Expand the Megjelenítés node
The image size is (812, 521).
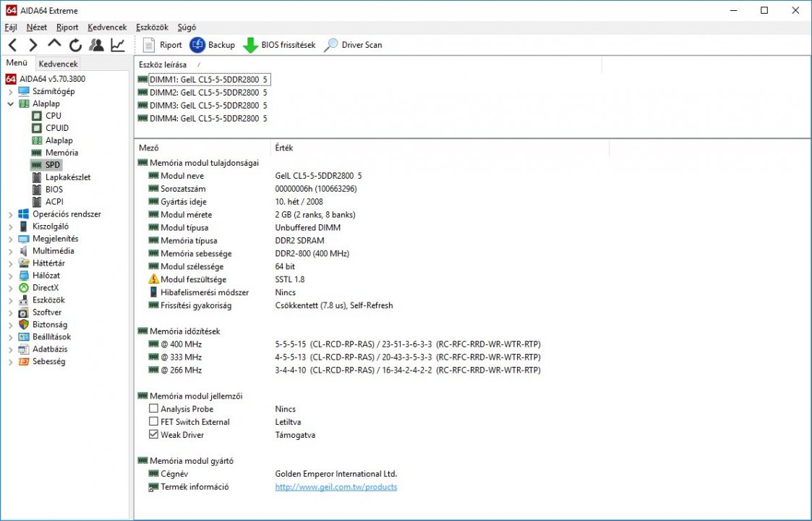10,239
